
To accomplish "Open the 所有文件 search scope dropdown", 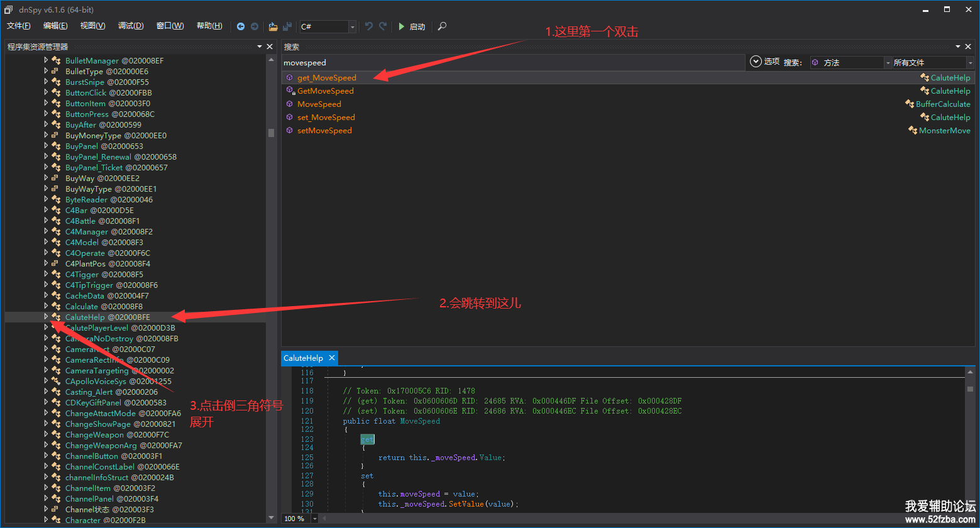I will 970,63.
